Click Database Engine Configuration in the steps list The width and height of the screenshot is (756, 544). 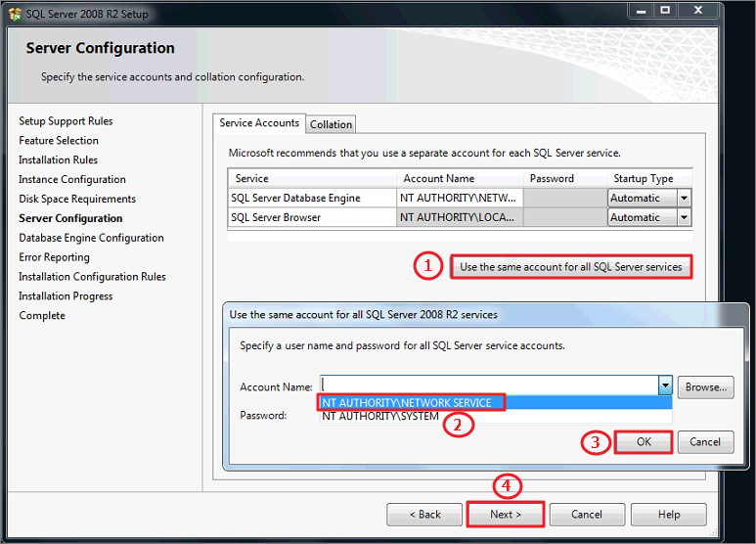[91, 238]
